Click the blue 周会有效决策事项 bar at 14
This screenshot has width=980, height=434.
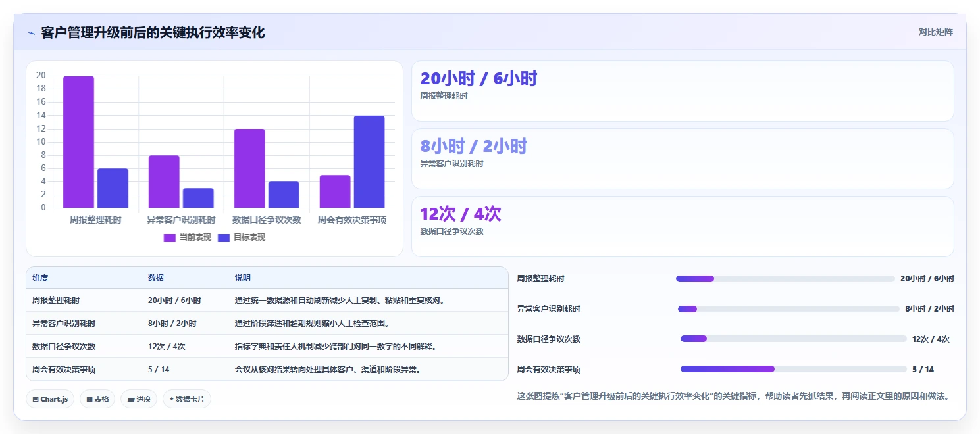point(369,162)
